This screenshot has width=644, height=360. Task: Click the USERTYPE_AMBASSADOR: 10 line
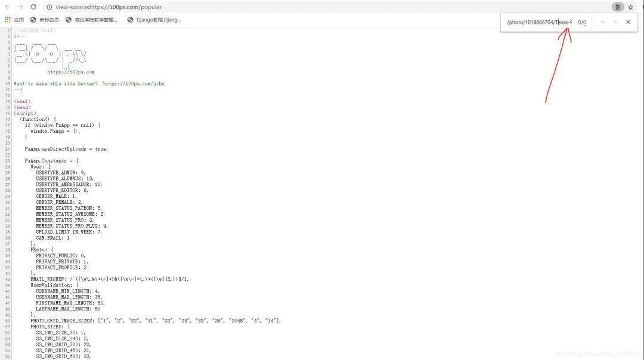tap(69, 184)
